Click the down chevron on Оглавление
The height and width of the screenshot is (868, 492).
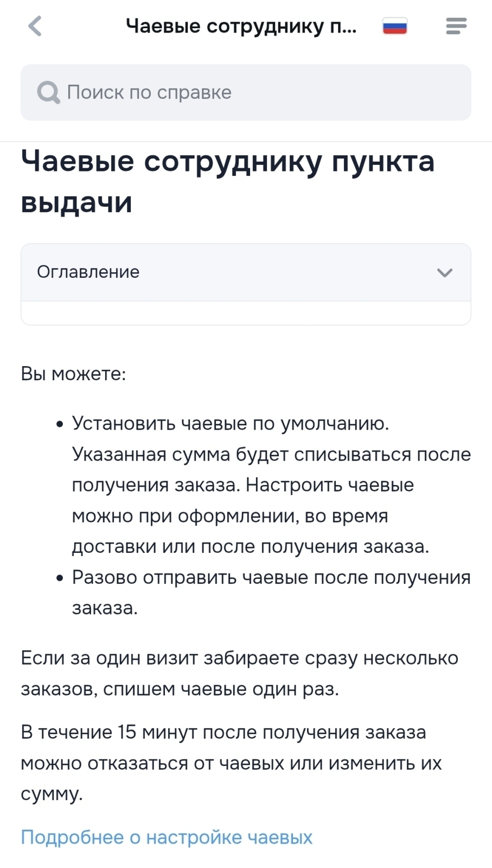445,272
